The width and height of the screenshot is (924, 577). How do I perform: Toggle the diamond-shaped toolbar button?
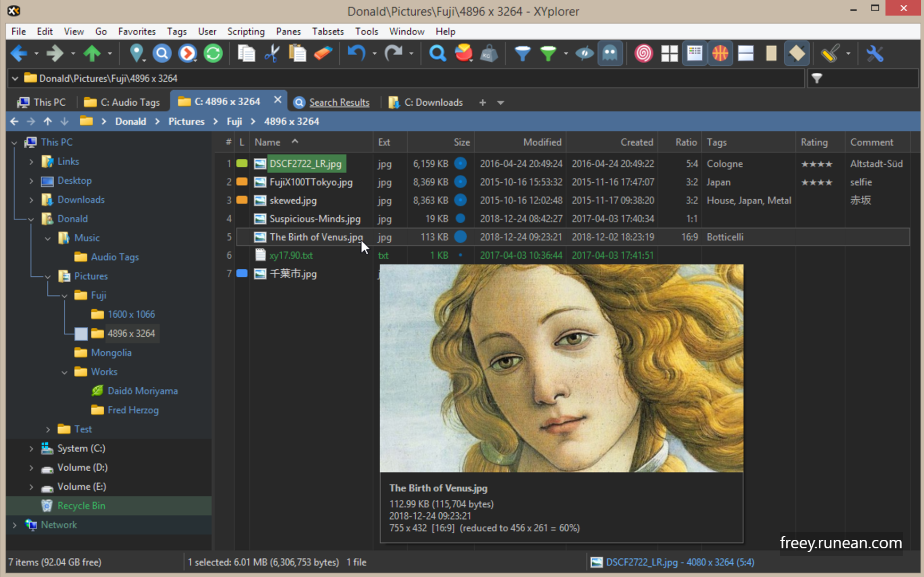point(796,53)
